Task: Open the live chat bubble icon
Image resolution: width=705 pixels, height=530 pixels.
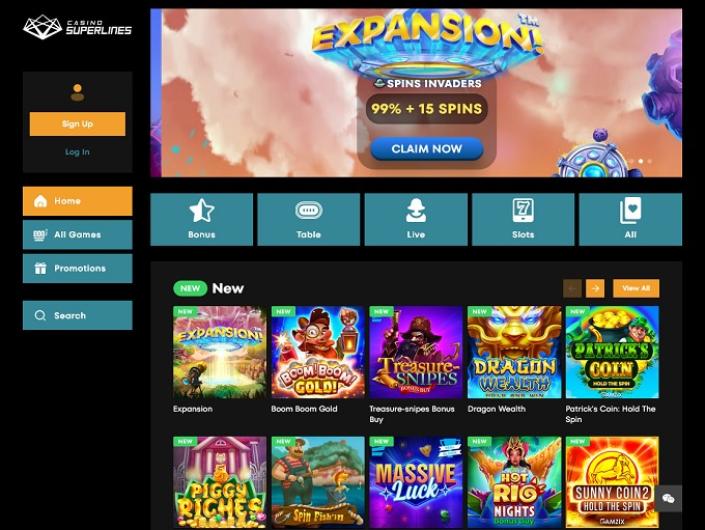Action: click(669, 498)
